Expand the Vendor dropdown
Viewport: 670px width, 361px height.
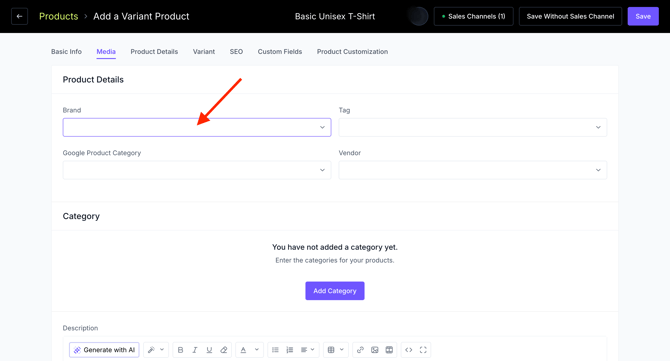pos(473,170)
